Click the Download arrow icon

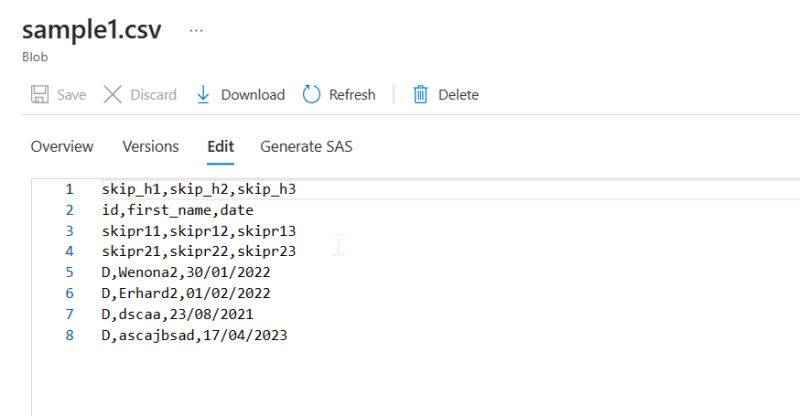pyautogui.click(x=203, y=94)
